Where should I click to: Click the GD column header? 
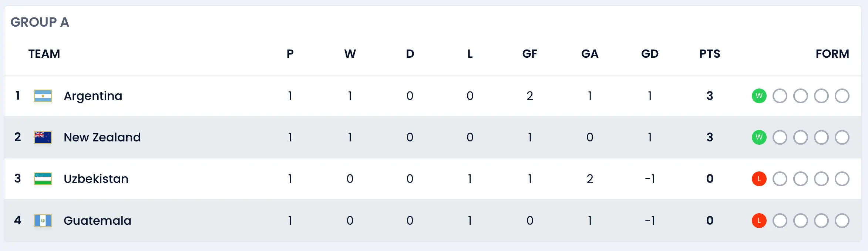pos(650,54)
